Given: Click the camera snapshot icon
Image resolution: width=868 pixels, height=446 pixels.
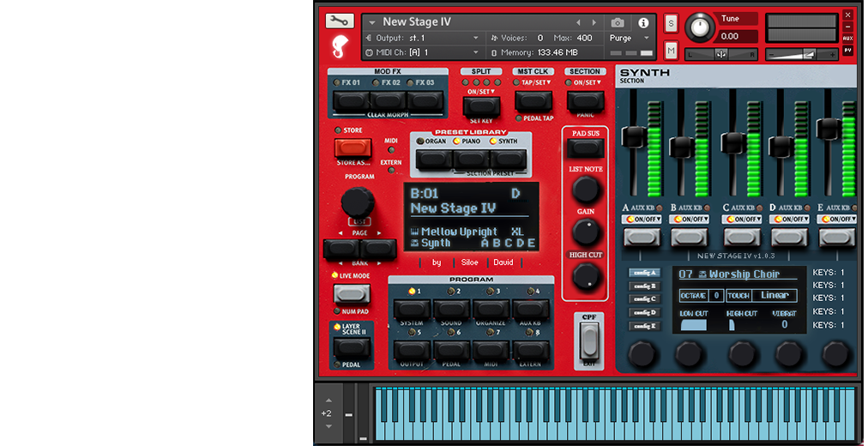Looking at the screenshot, I should coord(618,22).
